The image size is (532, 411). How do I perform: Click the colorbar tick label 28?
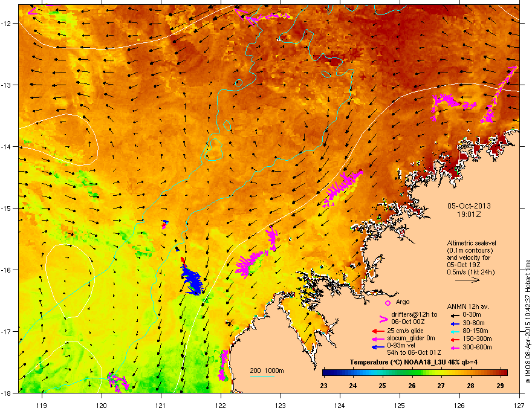[470, 386]
